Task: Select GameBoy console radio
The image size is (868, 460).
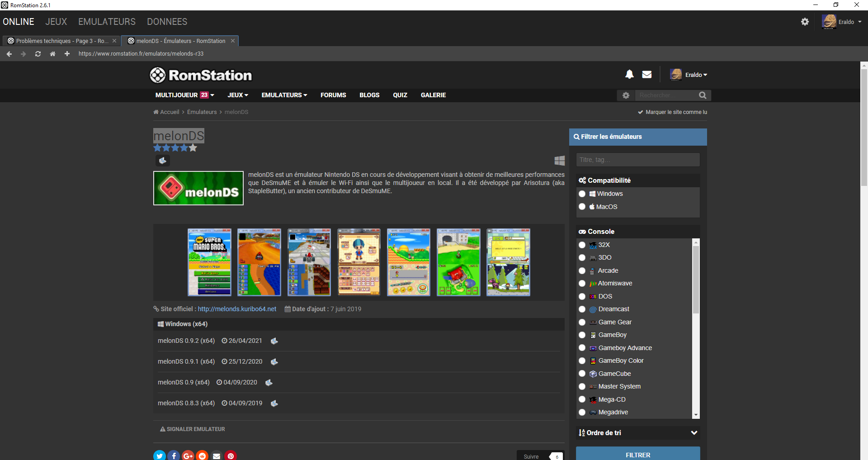Action: coord(582,335)
